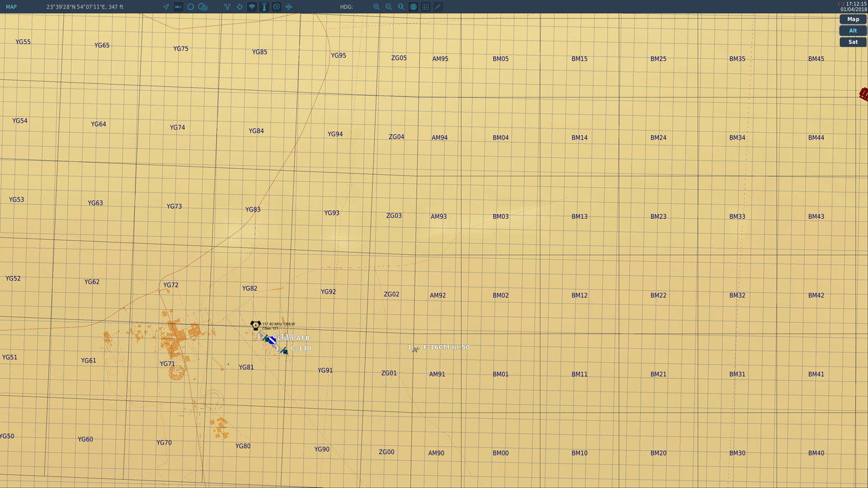The height and width of the screenshot is (488, 868).
Task: Click grid label BM22
Action: (x=658, y=296)
